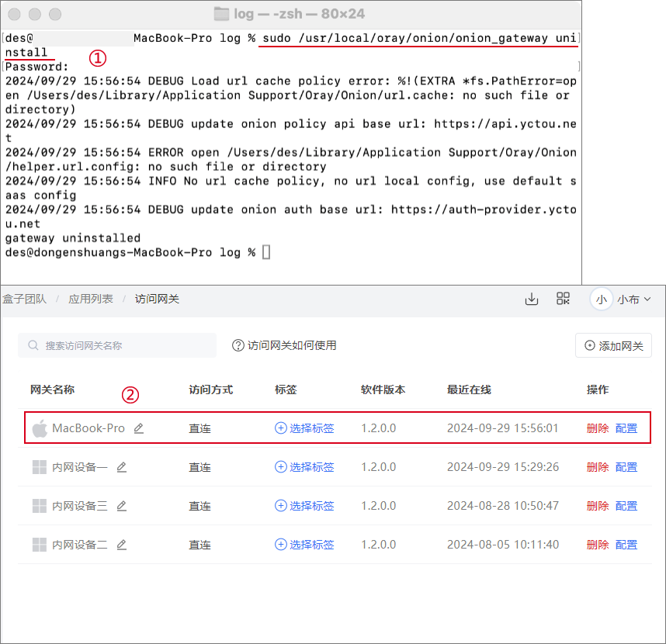666x644 pixels.
Task: Click the 'gateway uninstalled' line in Terminal
Action: click(x=73, y=237)
